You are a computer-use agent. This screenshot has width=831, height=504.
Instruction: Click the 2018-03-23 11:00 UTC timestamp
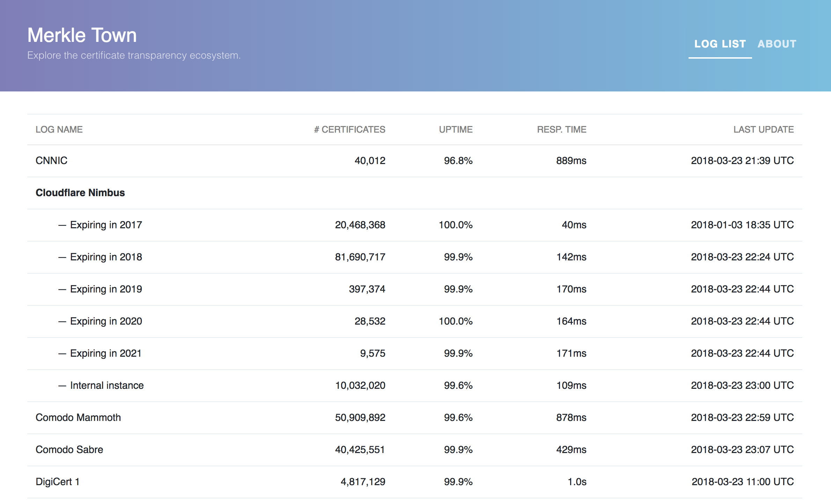[x=743, y=482]
